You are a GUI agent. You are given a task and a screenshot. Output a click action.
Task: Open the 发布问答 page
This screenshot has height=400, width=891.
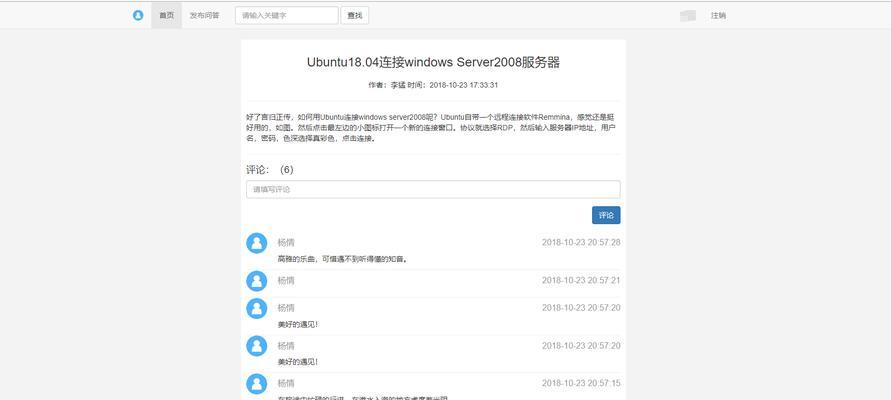(205, 15)
